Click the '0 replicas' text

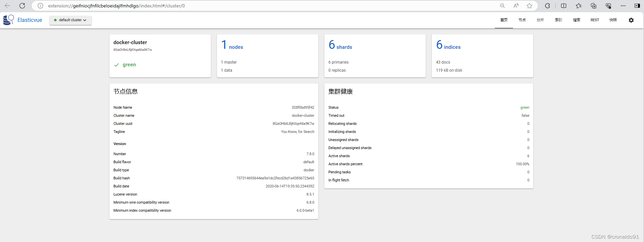coord(337,70)
